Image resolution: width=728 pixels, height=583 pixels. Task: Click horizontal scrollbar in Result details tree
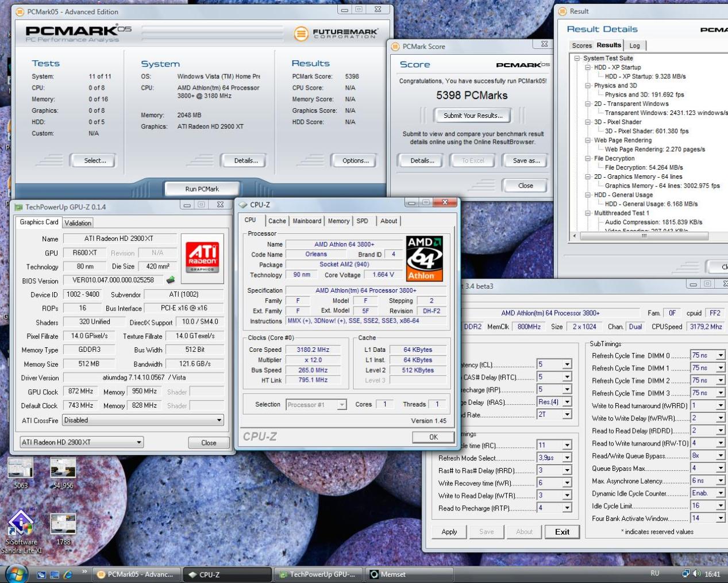644,236
